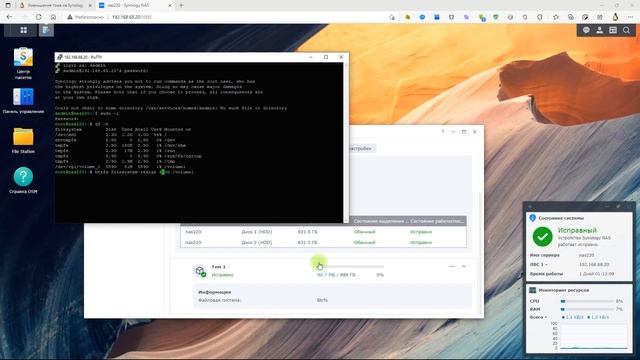Image resolution: width=640 pixels, height=360 pixels.
Task: Open the browser Collections icon
Action: pyautogui.click(x=571, y=17)
